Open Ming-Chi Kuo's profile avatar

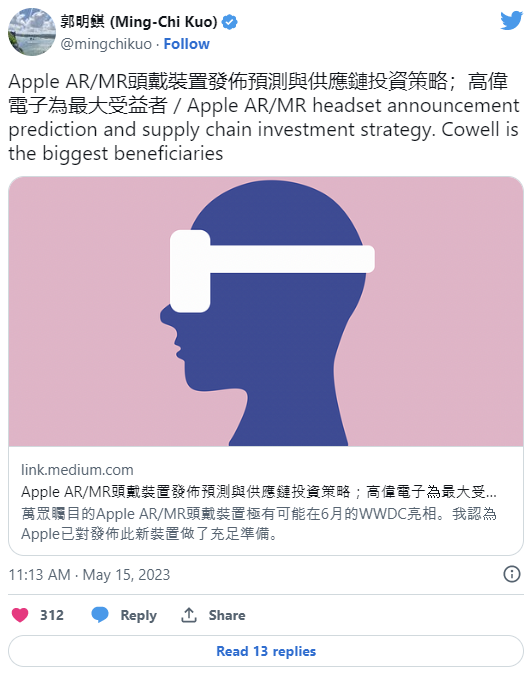point(32,32)
